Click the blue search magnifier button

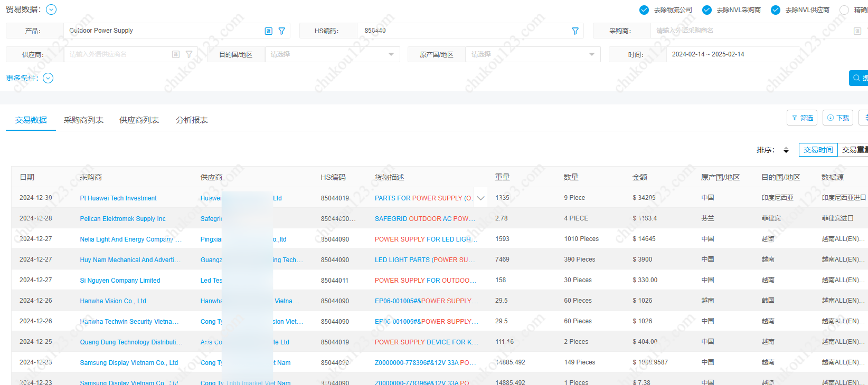(x=858, y=78)
